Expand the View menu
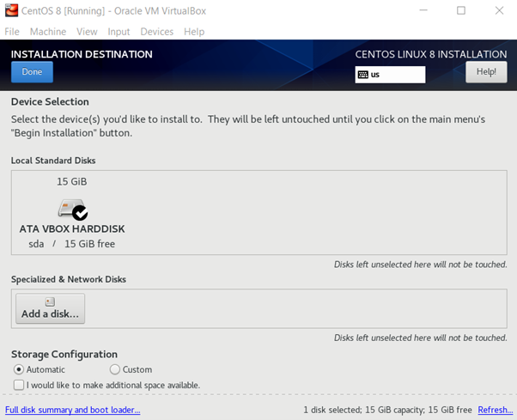 (x=87, y=32)
